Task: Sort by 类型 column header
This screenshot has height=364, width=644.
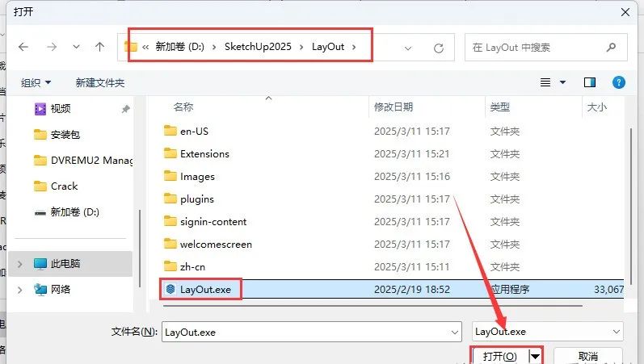Action: pos(500,107)
